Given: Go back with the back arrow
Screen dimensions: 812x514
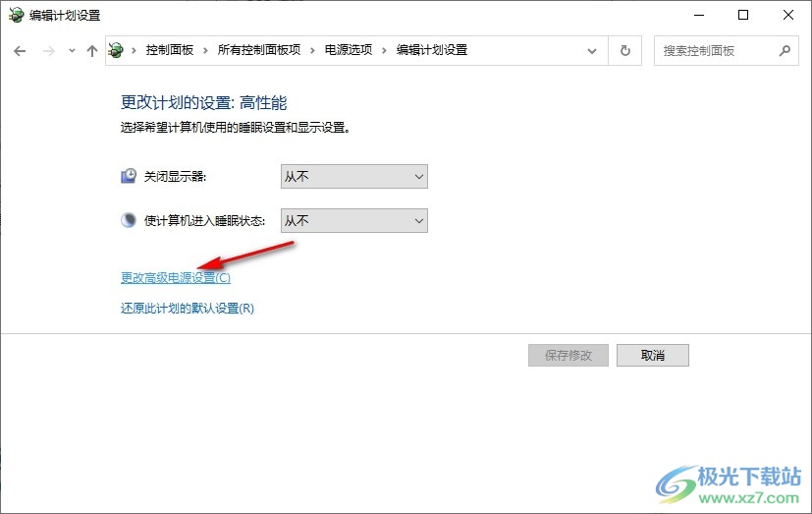Looking at the screenshot, I should pyautogui.click(x=20, y=51).
